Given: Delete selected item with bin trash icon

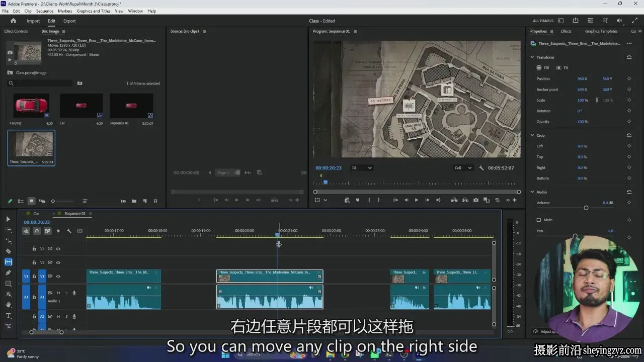Looking at the screenshot, I should 155,201.
